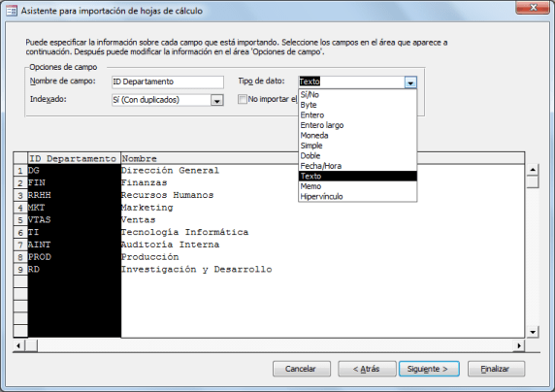Click the Nombre de campo text field
555x392 pixels.
pos(168,82)
